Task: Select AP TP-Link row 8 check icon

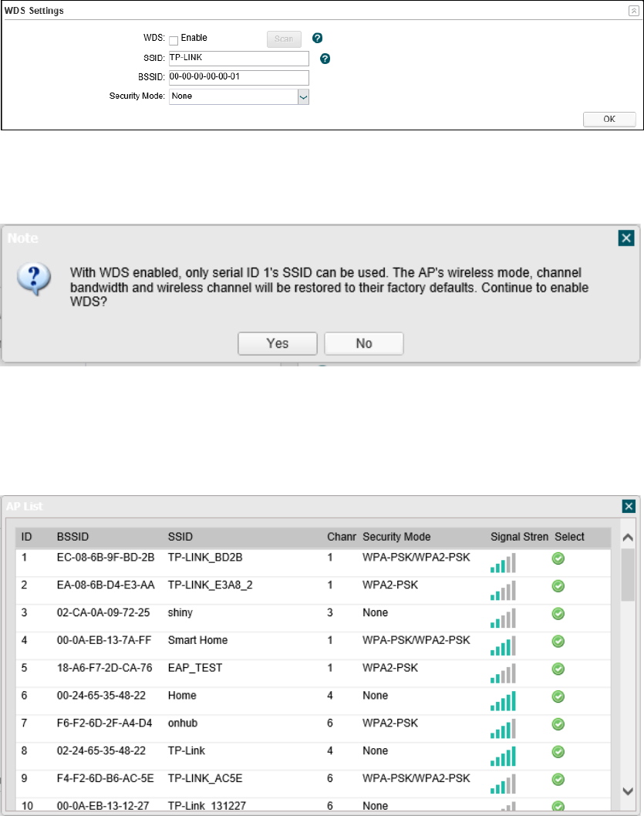Action: [558, 752]
